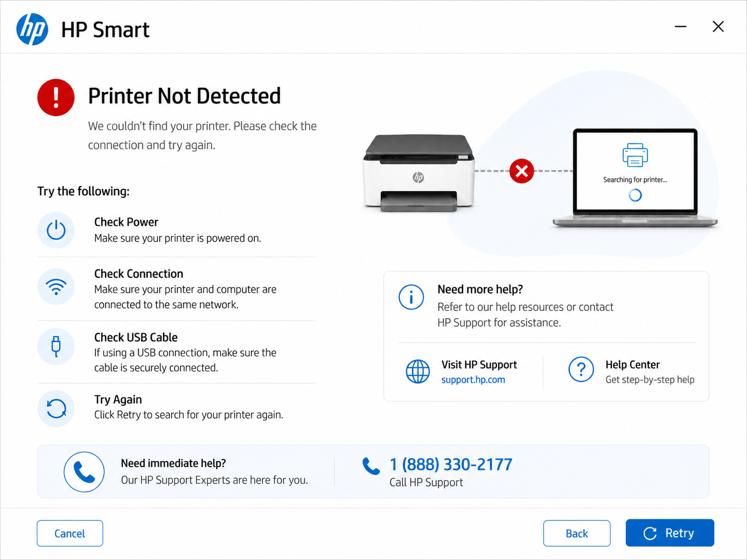Click the red X connection failure icon

(522, 171)
